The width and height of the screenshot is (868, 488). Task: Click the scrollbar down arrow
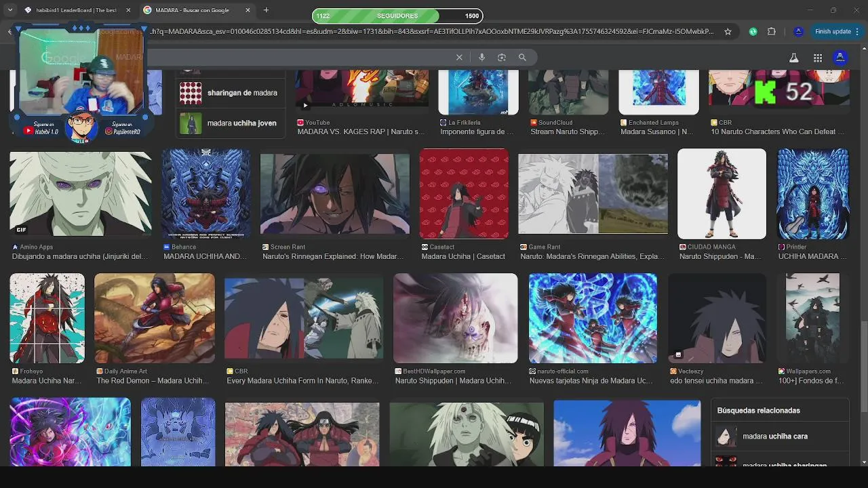tap(864, 462)
